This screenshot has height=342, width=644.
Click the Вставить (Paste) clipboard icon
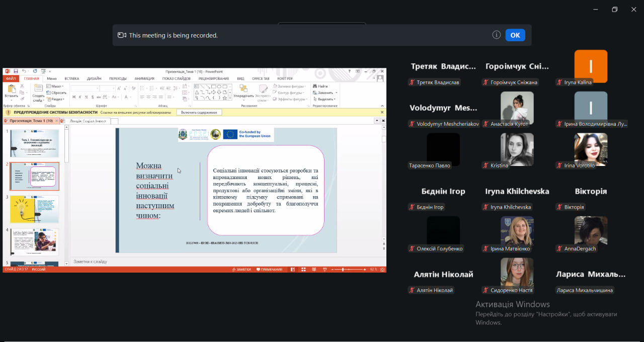pyautogui.click(x=11, y=90)
